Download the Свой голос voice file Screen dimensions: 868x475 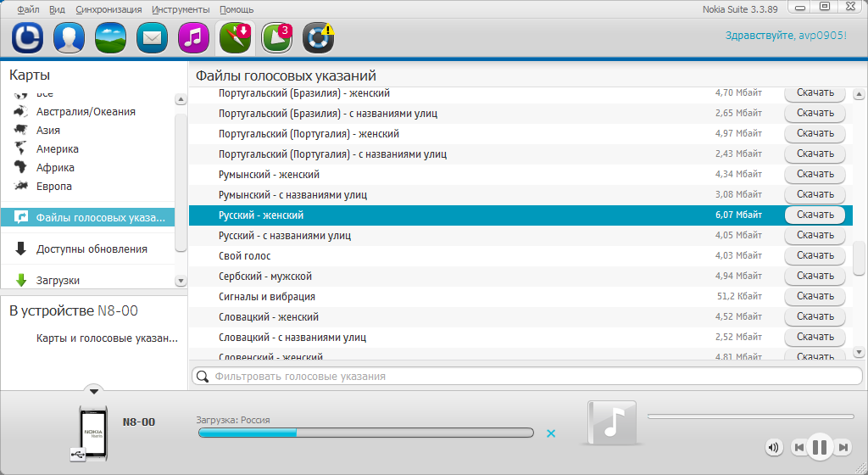tap(815, 255)
